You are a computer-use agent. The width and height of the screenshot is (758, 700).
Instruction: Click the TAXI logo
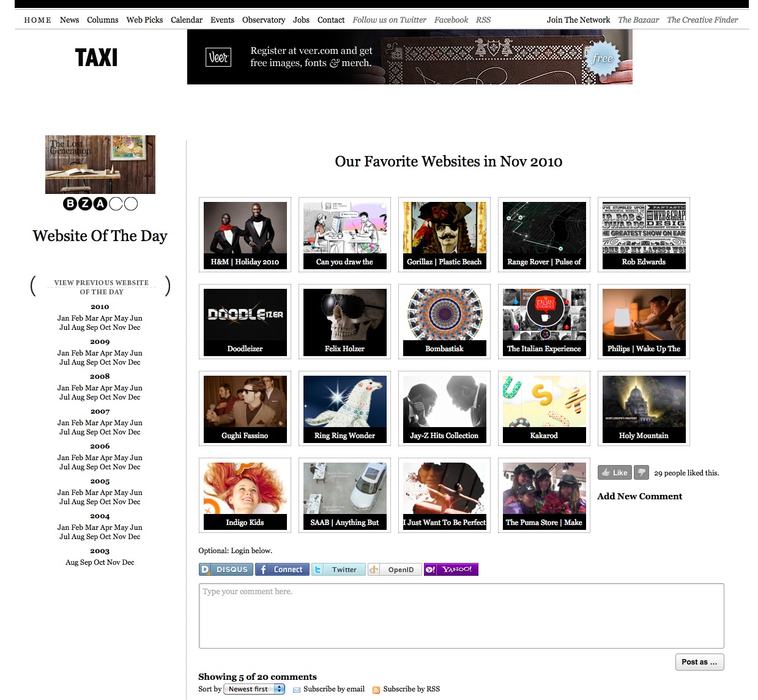(x=96, y=58)
